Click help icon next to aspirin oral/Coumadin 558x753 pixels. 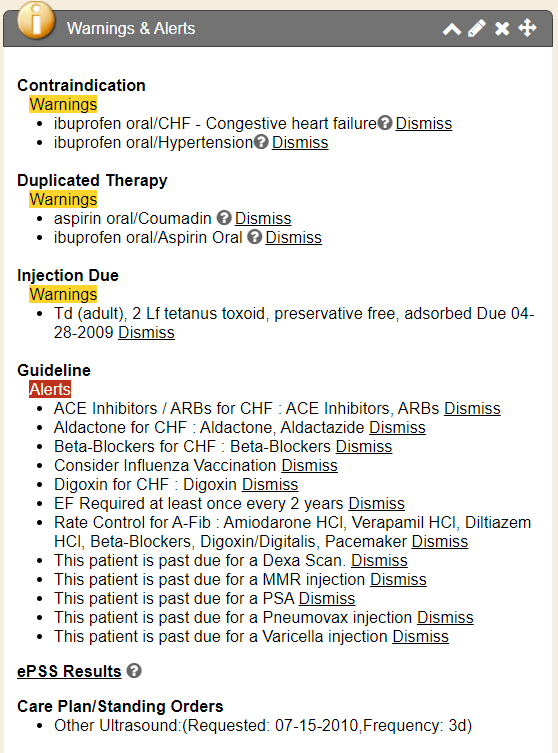[224, 218]
